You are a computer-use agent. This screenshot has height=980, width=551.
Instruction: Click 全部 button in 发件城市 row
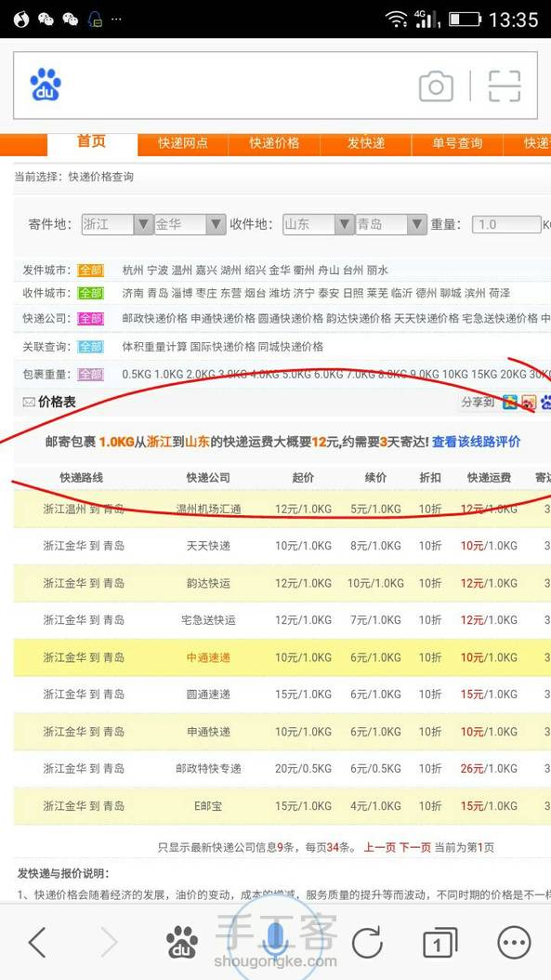pos(90,271)
